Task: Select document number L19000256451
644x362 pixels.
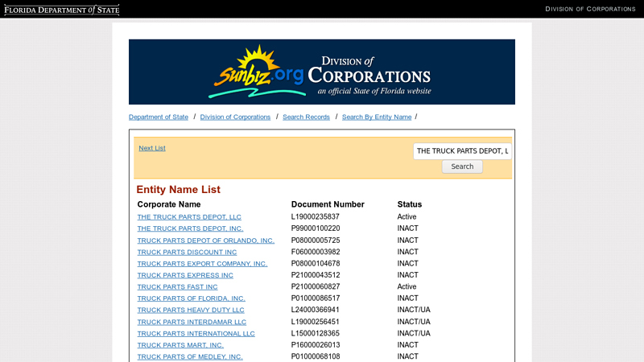Action: (315, 321)
